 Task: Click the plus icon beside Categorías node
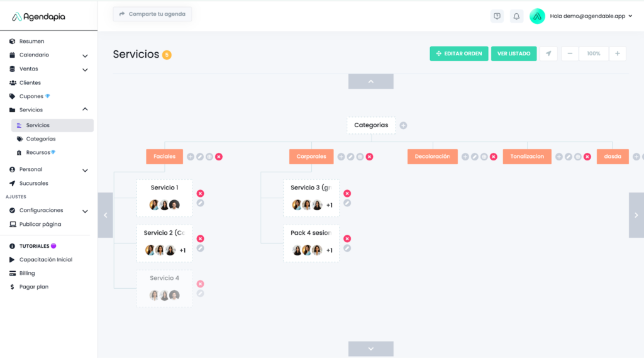(x=403, y=125)
